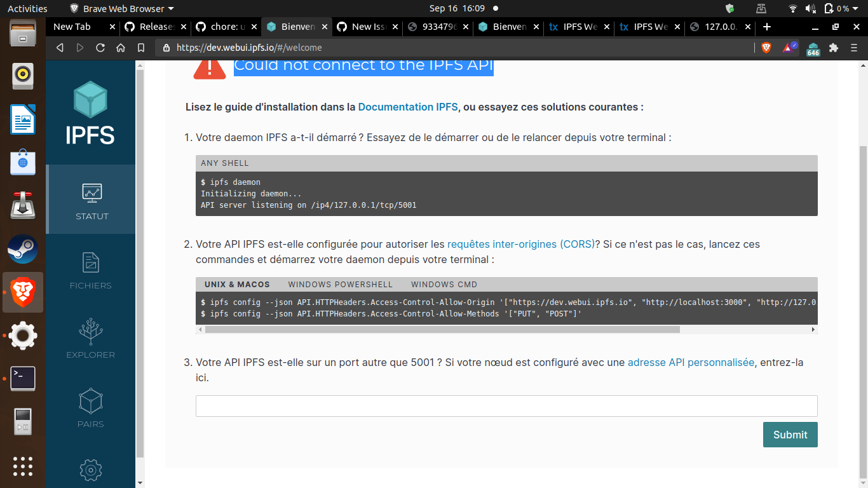Viewport: 868px width, 488px height.
Task: Go forward with the browser forward arrow
Action: [80, 48]
